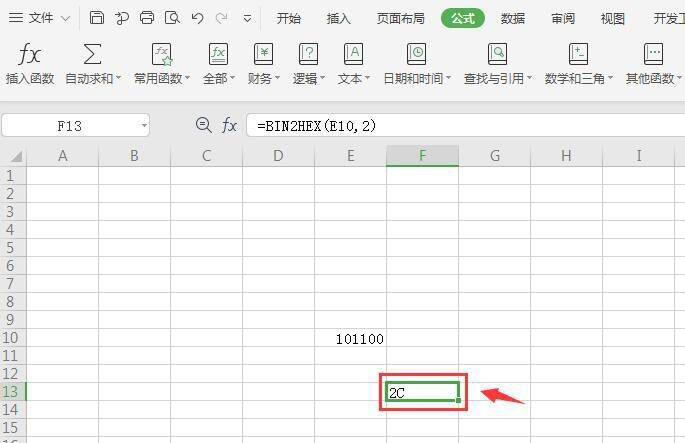Click the select-all corner triangle
This screenshot has height=443, width=685.
click(x=16, y=156)
